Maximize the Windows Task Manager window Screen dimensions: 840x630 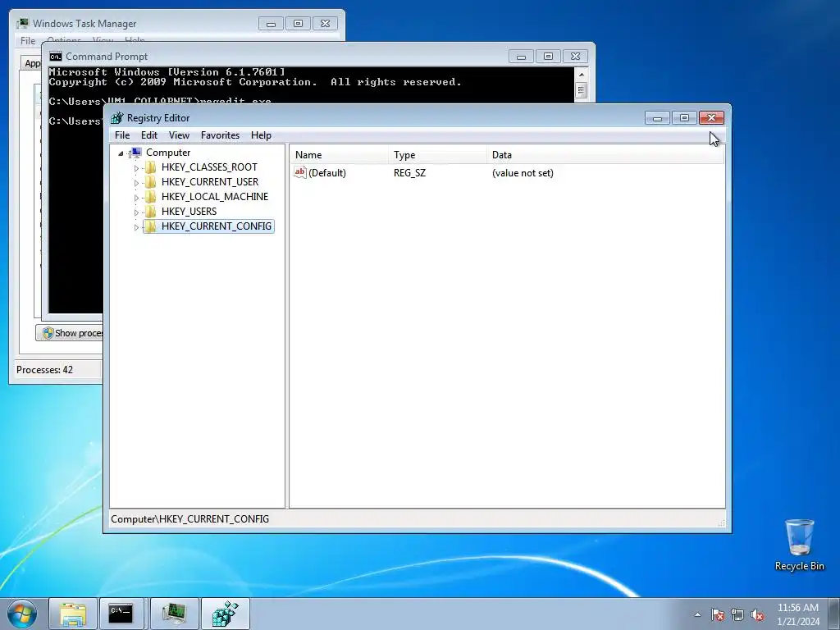298,24
